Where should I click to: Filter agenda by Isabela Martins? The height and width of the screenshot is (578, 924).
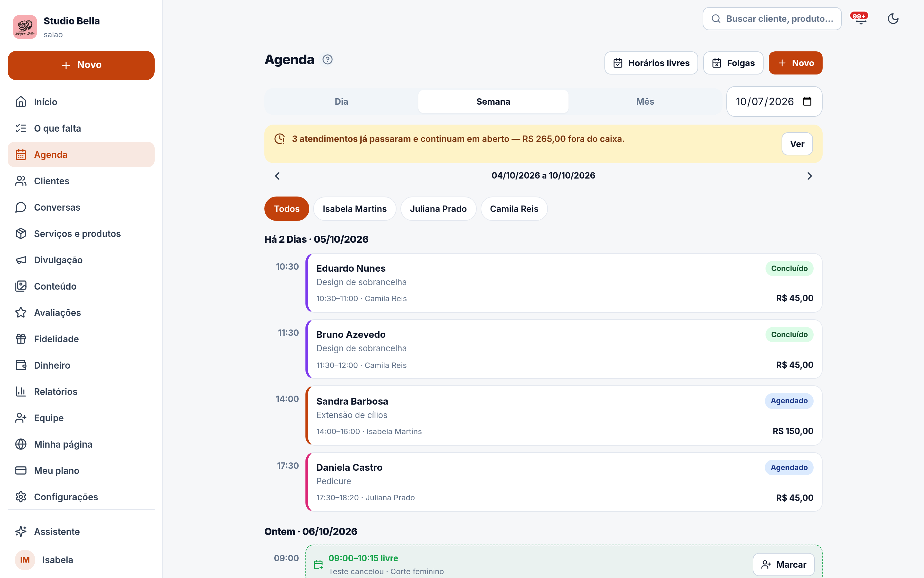(x=355, y=209)
